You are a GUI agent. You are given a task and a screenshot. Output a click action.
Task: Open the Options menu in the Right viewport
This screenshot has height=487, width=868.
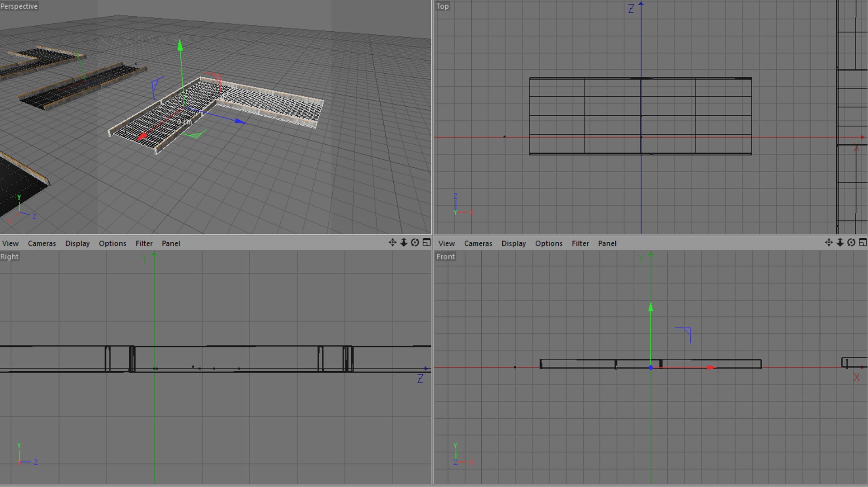coord(113,243)
